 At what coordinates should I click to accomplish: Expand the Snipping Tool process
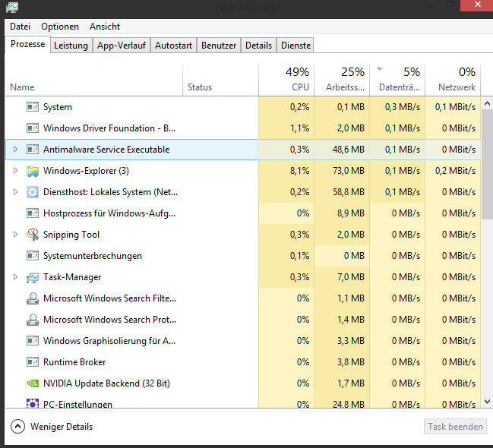pyautogui.click(x=15, y=235)
